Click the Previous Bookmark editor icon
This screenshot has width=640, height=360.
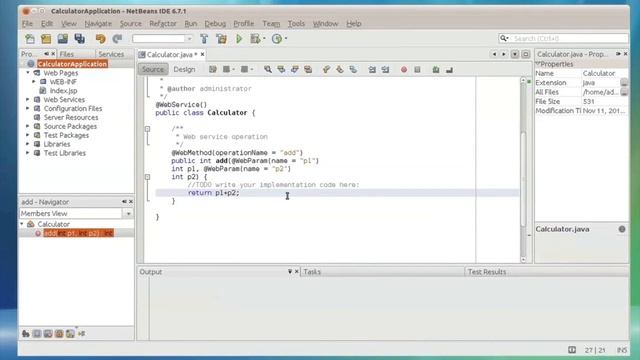326,70
